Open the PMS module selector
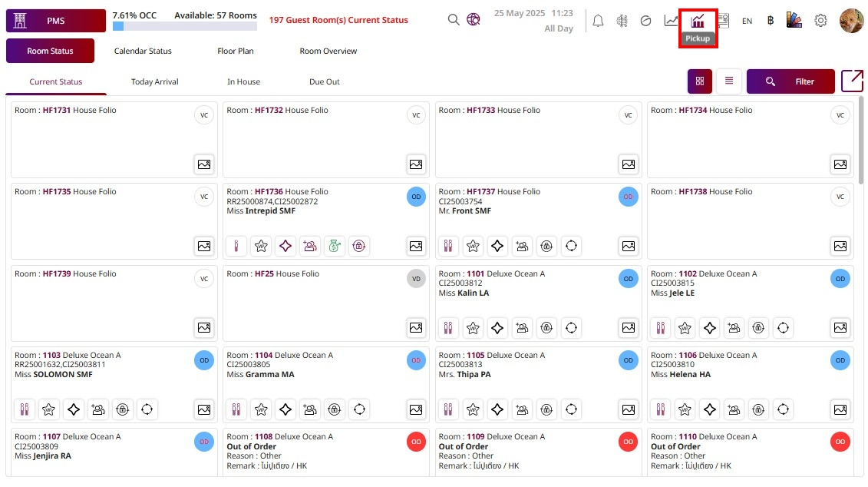Screen dimensions: 868x487 (x=55, y=21)
